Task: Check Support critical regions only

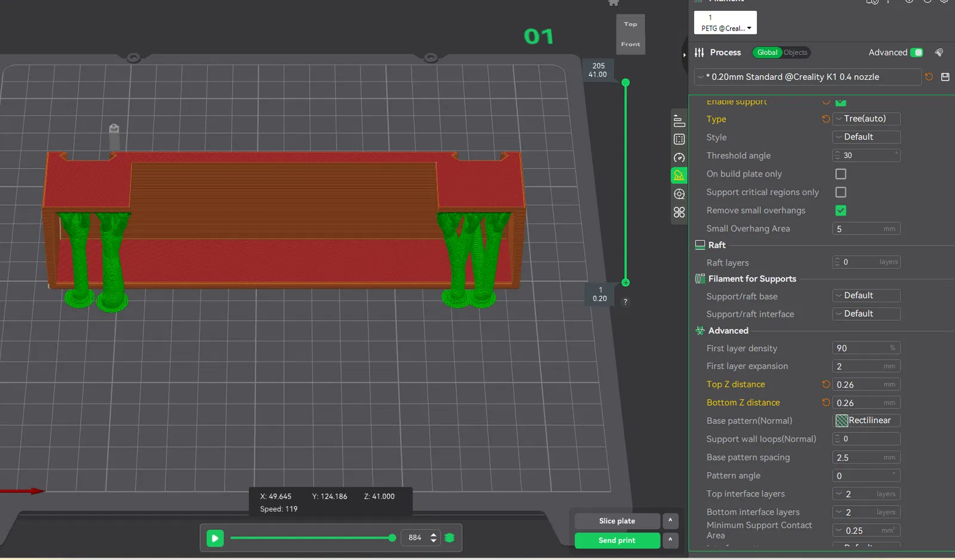Action: 840,193
